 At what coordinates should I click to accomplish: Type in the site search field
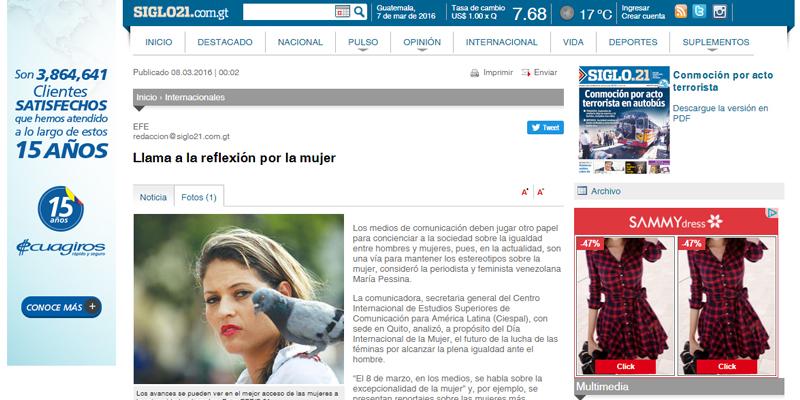click(288, 12)
